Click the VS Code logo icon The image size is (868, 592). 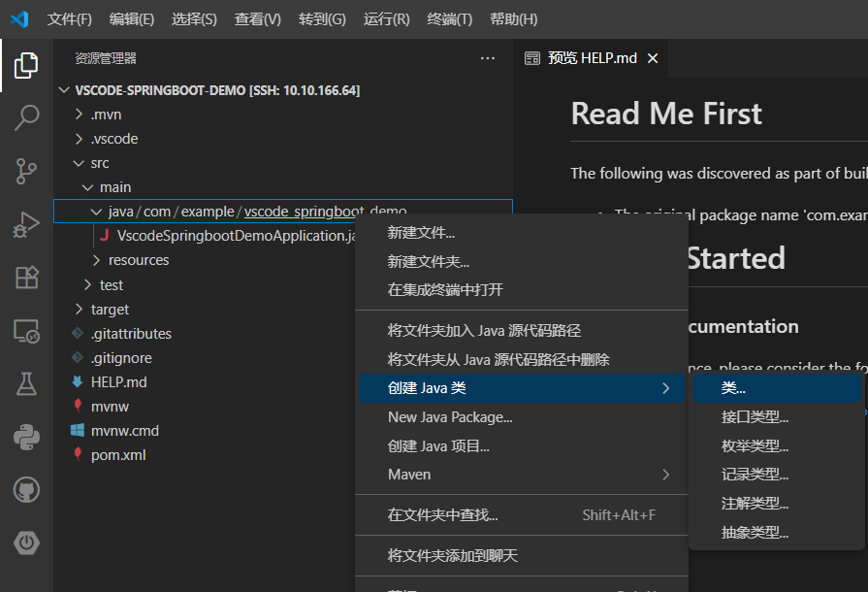tap(19, 19)
